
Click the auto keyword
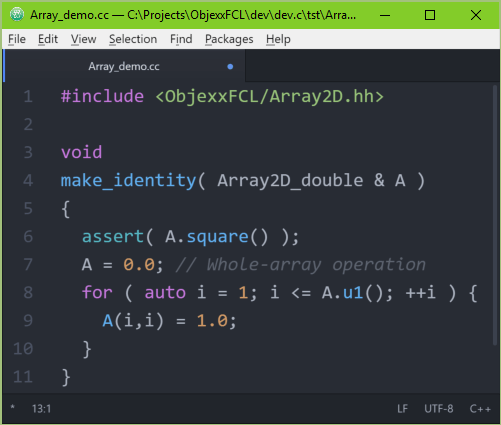pos(165,293)
